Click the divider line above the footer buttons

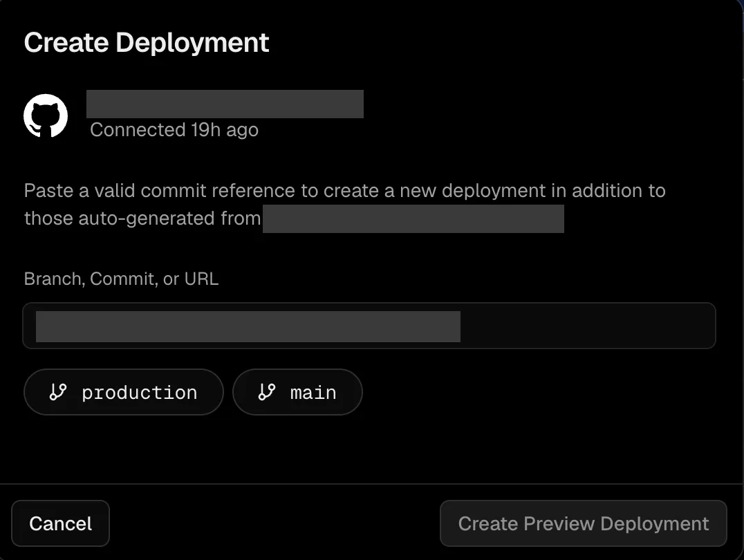pos(372,483)
